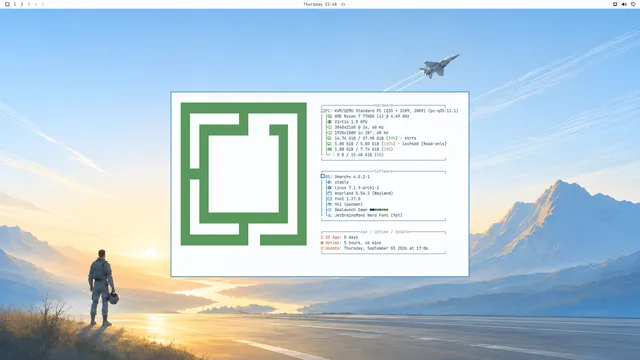Click the Hardware section header
Image resolution: width=640 pixels, height=360 pixels.
pyautogui.click(x=383, y=105)
